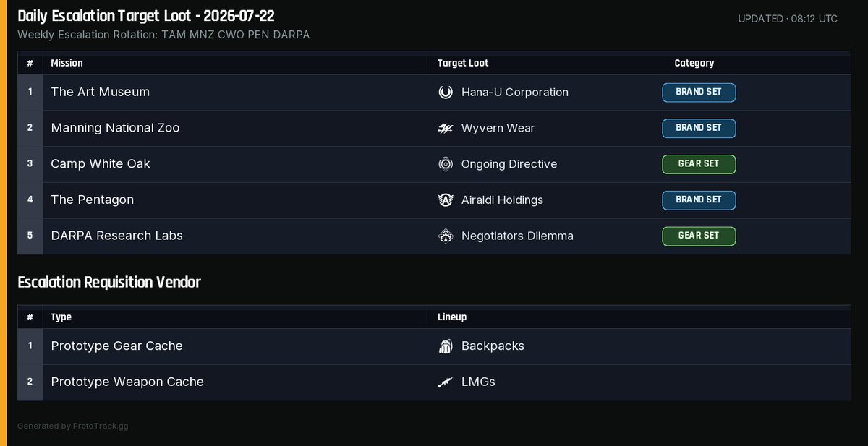Select the BRAND SET badge for Art Museum
868x446 pixels.
[x=699, y=93]
